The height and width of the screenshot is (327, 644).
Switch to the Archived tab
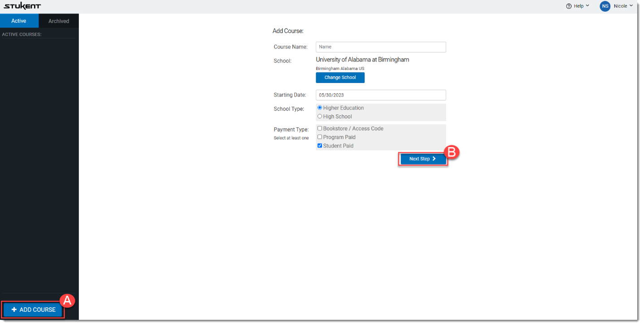click(58, 21)
